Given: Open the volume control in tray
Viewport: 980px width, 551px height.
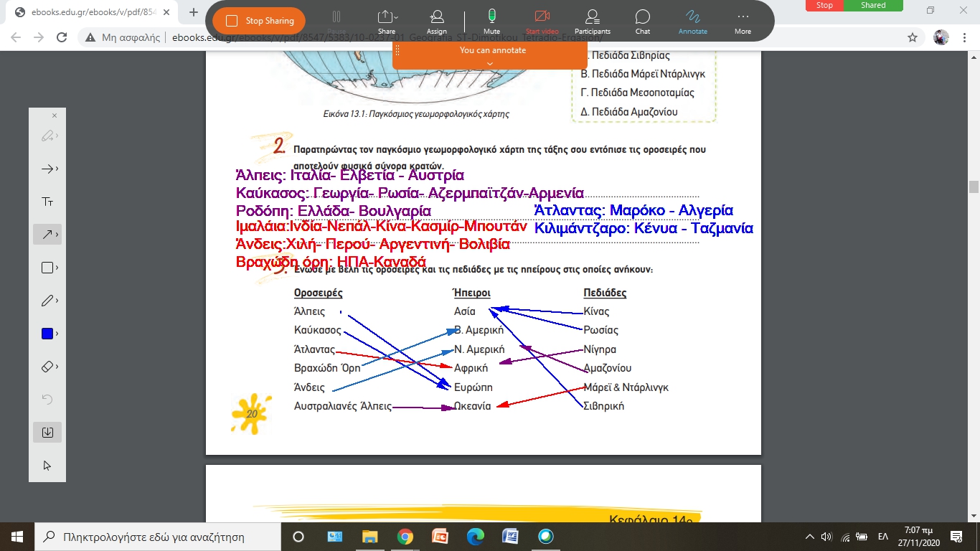Looking at the screenshot, I should (x=826, y=537).
